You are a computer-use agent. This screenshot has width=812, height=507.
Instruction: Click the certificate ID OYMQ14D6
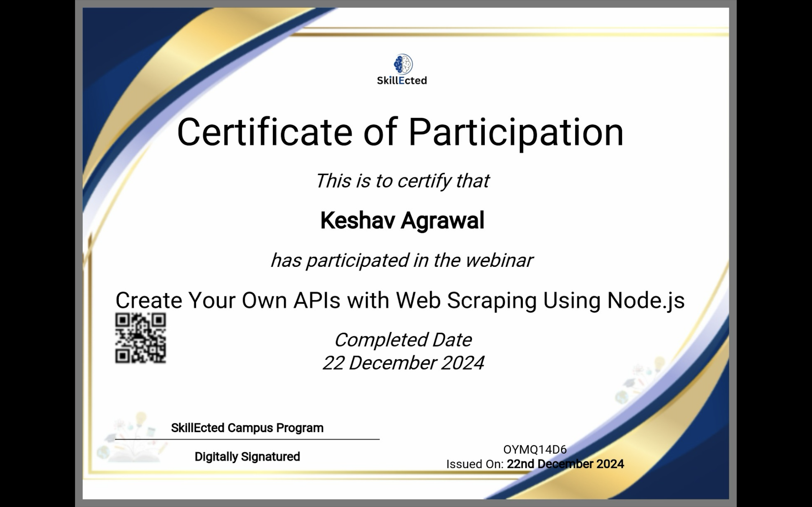pos(535,449)
